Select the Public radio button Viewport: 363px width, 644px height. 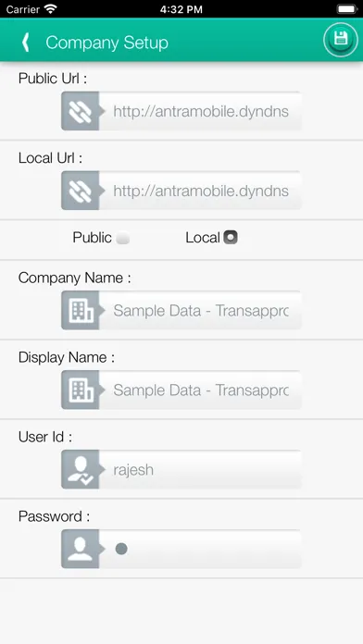pyautogui.click(x=122, y=238)
